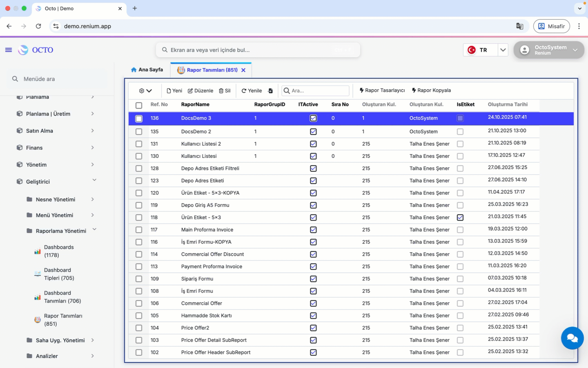588x368 pixels.
Task: Click the hamburger menu icon
Action: pyautogui.click(x=9, y=50)
